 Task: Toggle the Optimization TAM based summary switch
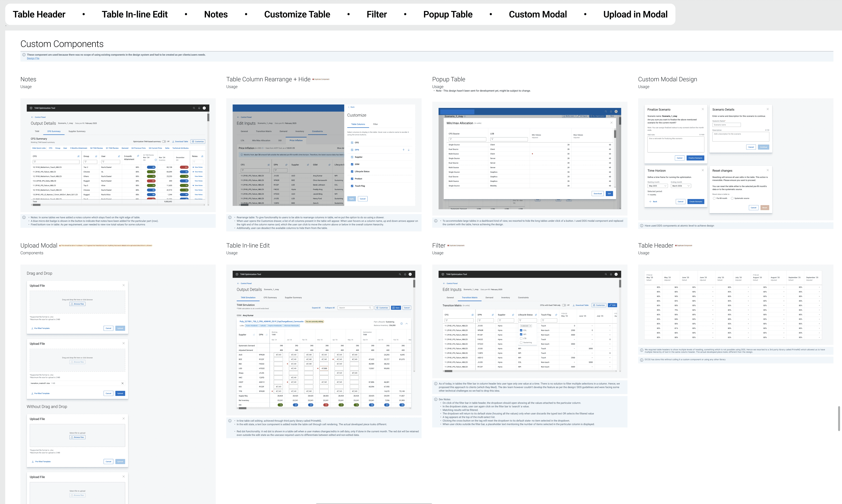pos(164,141)
